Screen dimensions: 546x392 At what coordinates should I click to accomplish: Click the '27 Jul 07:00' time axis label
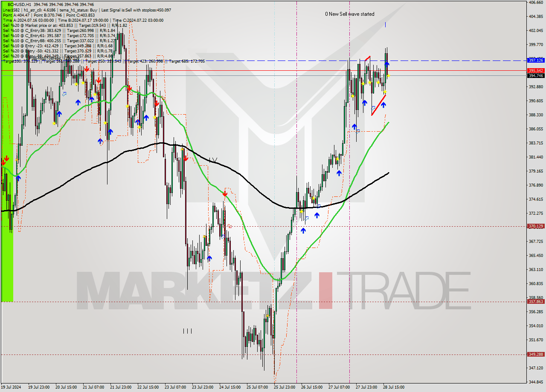click(x=339, y=387)
